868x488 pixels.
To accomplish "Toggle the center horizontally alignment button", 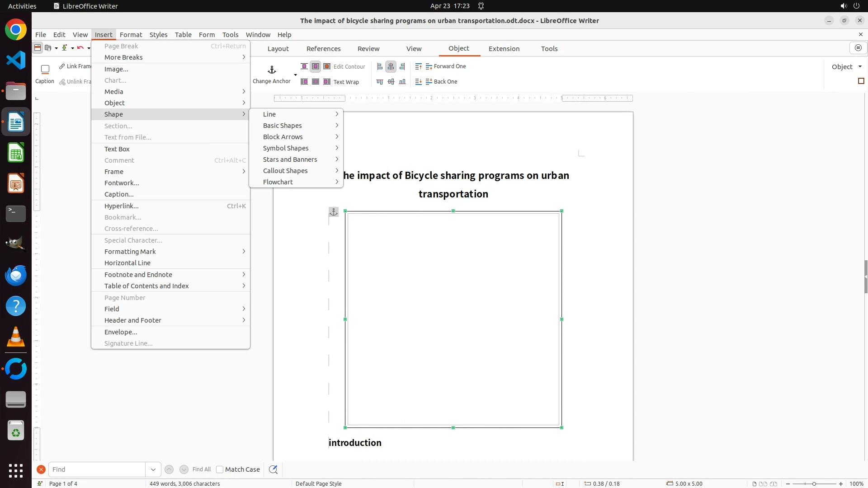I will (391, 66).
